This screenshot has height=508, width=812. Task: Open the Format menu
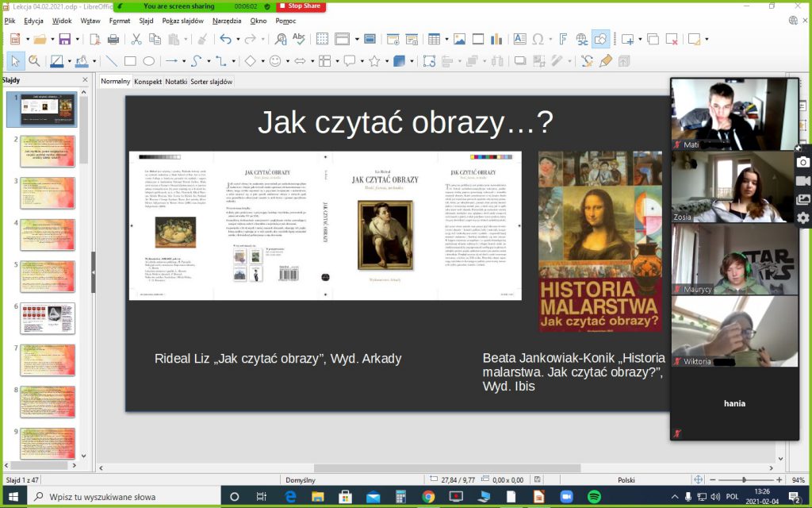coord(120,21)
